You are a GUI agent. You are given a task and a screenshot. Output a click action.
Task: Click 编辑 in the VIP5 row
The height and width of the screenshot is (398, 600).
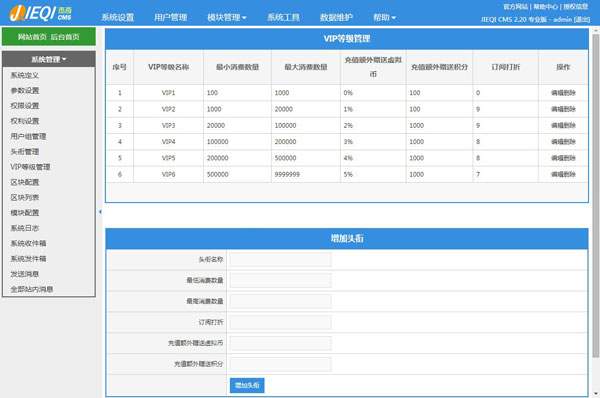point(557,158)
